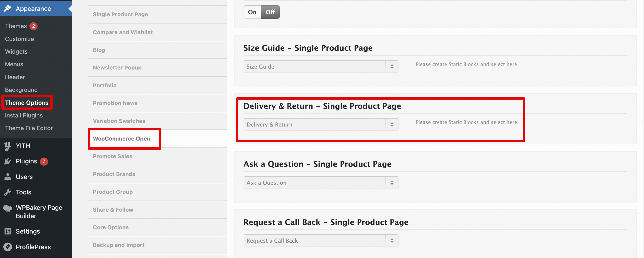Click the Request a Call Back dropdown arrow
This screenshot has width=644, height=258.
tap(392, 241)
